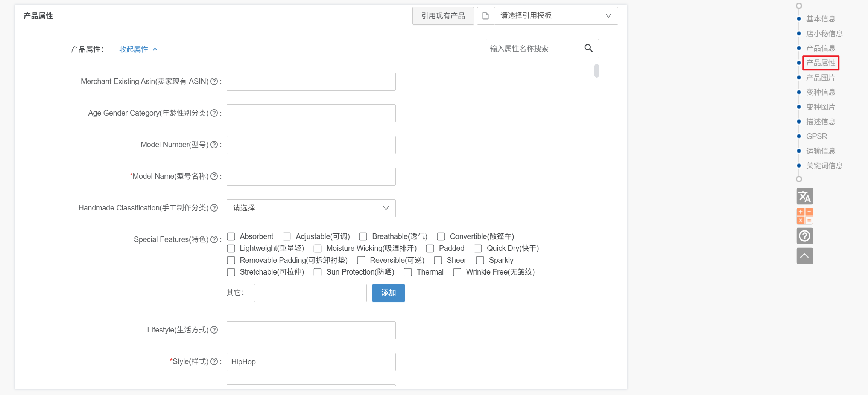868x395 pixels.
Task: Click the blue 添加 button
Action: [388, 293]
